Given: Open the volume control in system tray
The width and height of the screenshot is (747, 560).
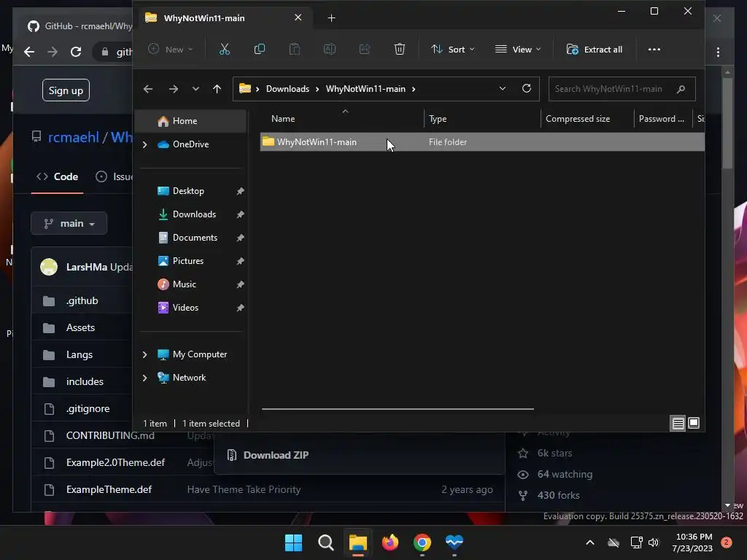Looking at the screenshot, I should 654,542.
